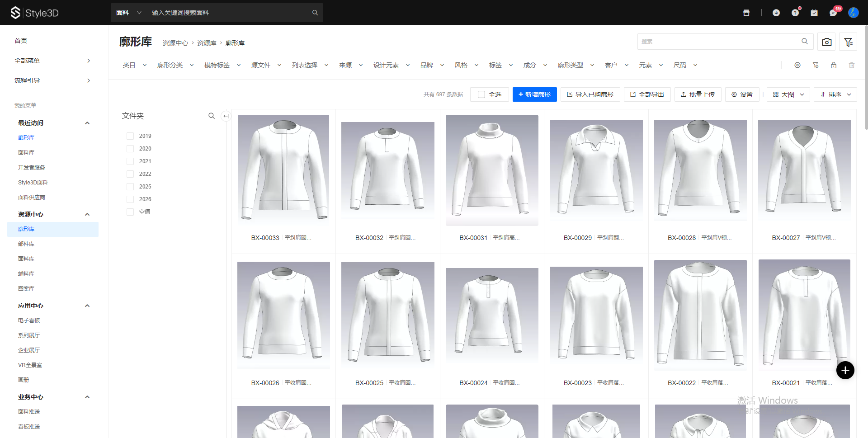This screenshot has height=438, width=868.
Task: Go to 部件库 in the sidebar
Action: (x=26, y=244)
